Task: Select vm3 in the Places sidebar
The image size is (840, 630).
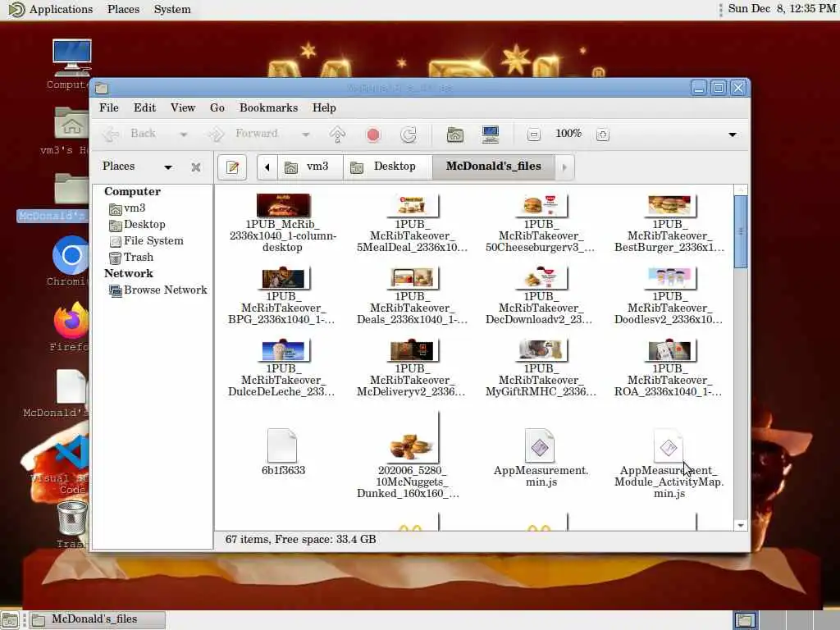Action: coord(127,208)
